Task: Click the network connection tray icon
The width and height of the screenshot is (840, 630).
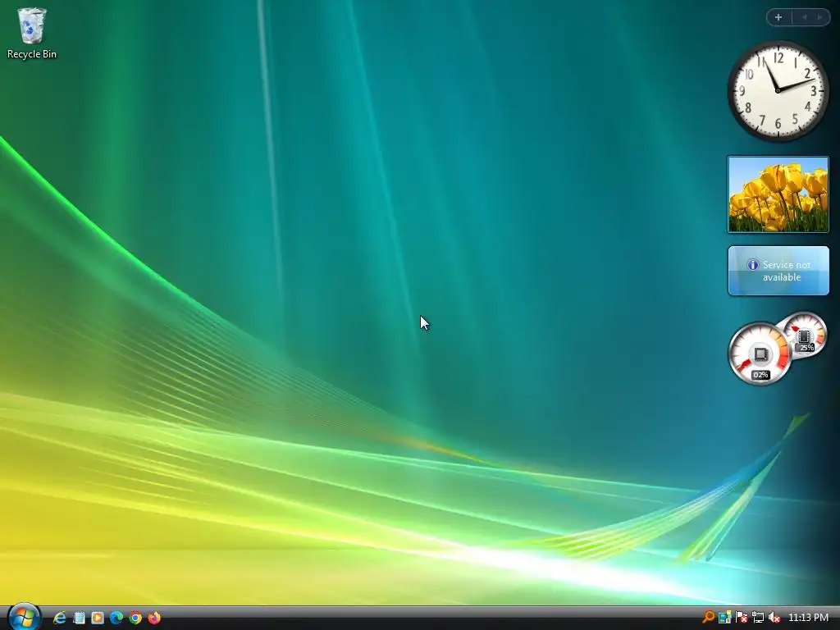Action: click(x=757, y=618)
